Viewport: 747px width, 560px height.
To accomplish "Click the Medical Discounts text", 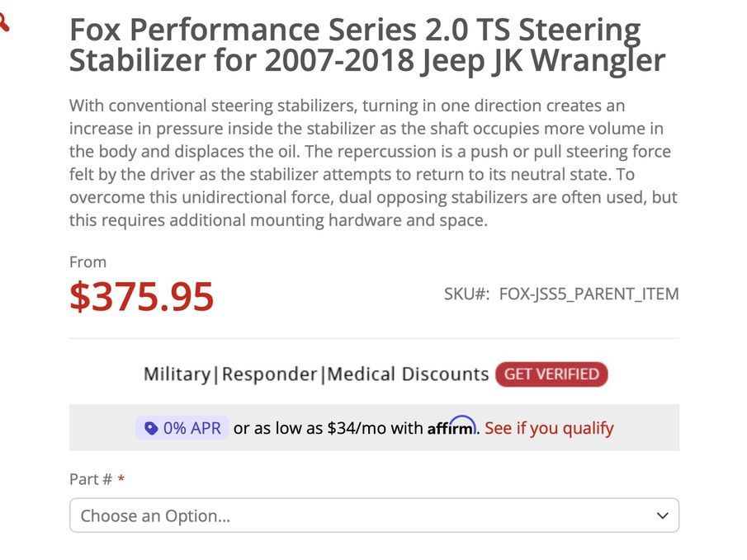I will click(408, 374).
